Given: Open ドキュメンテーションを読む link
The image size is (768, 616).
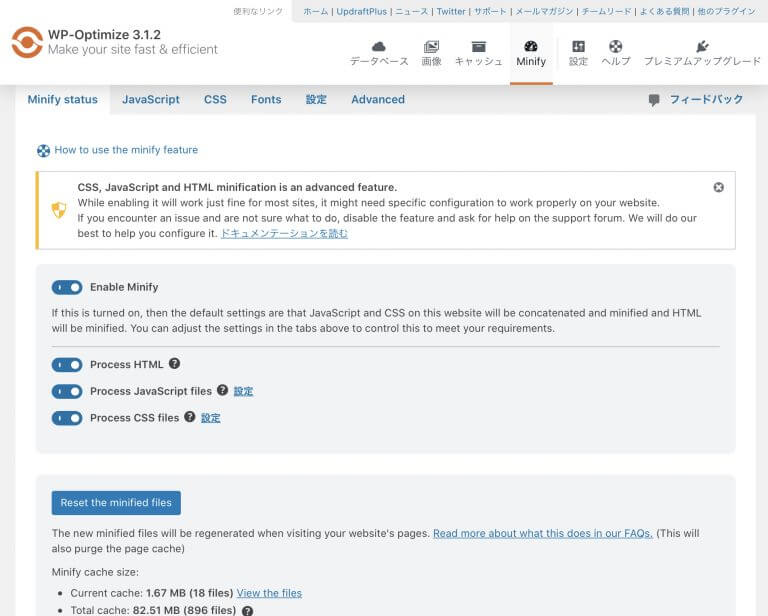Looking at the screenshot, I should (x=285, y=234).
